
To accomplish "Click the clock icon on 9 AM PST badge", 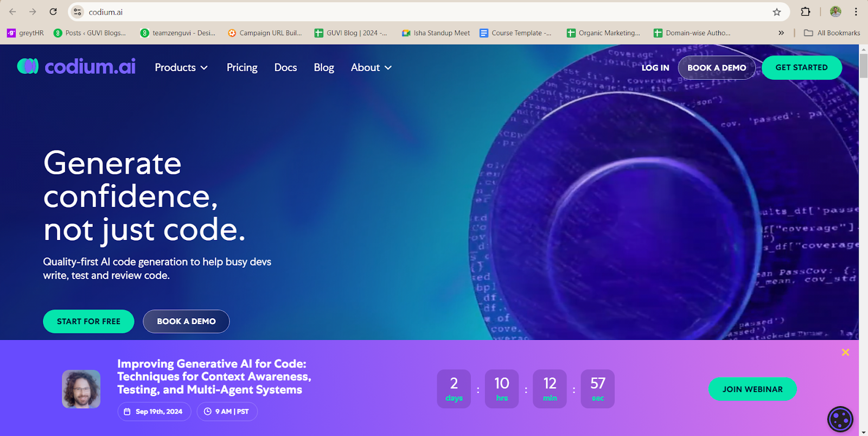I will click(x=207, y=412).
